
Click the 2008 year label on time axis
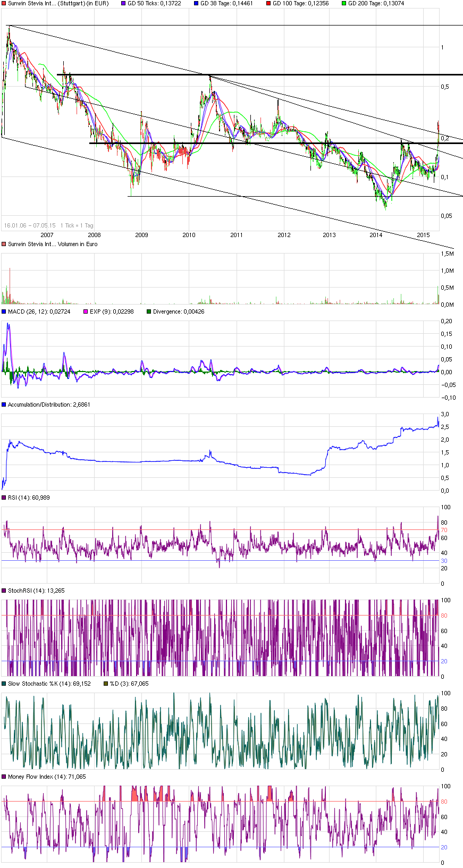click(x=94, y=235)
